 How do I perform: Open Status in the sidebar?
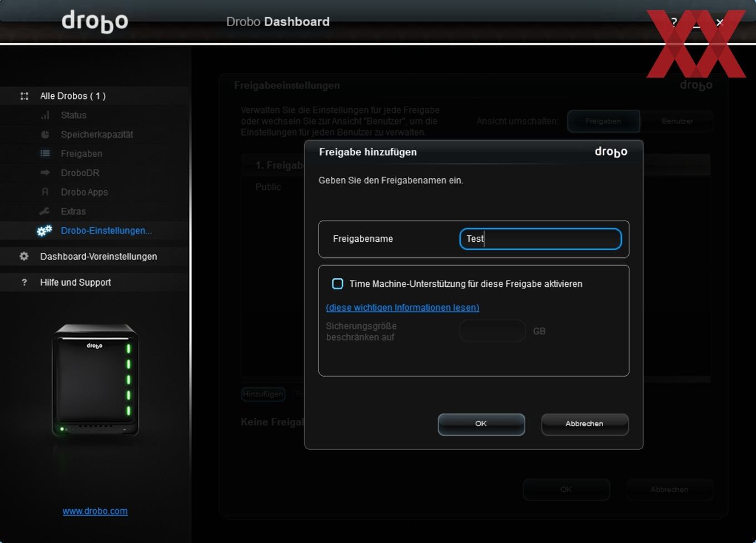[x=74, y=115]
